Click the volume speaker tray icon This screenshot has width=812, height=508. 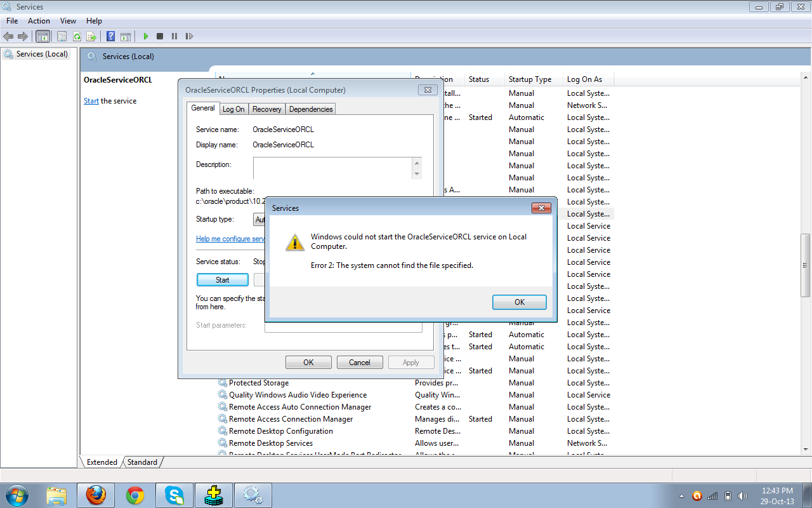(743, 496)
